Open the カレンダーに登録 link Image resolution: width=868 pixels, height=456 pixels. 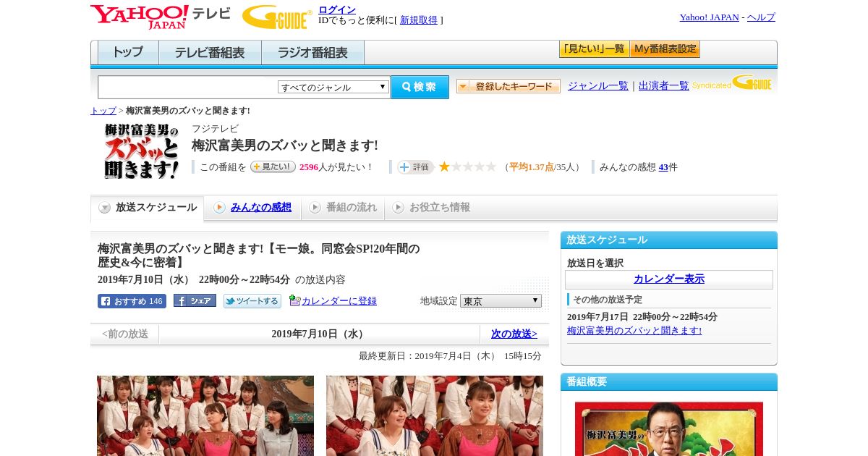point(339,301)
